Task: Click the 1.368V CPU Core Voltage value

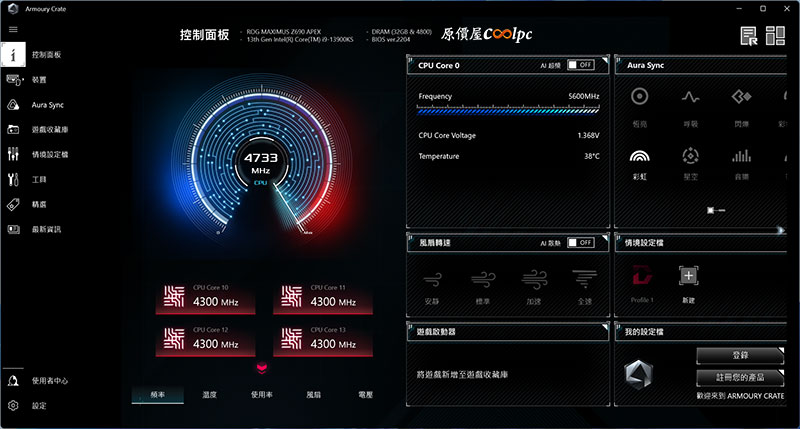Action: click(588, 135)
